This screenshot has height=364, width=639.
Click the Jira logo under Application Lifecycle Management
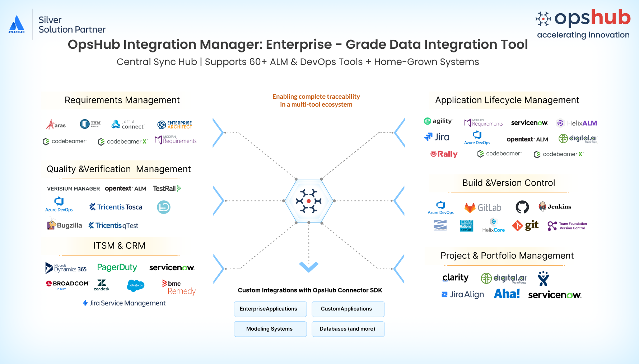437,137
